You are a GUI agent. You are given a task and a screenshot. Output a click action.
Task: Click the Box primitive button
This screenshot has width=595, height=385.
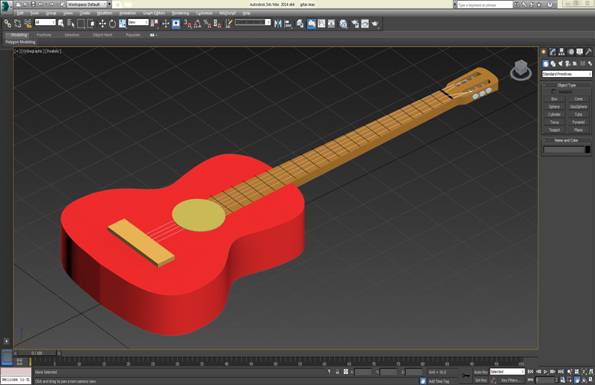pos(554,99)
